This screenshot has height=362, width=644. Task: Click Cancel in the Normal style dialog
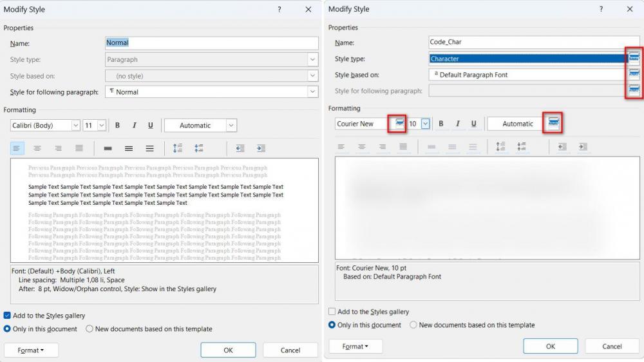(x=290, y=350)
